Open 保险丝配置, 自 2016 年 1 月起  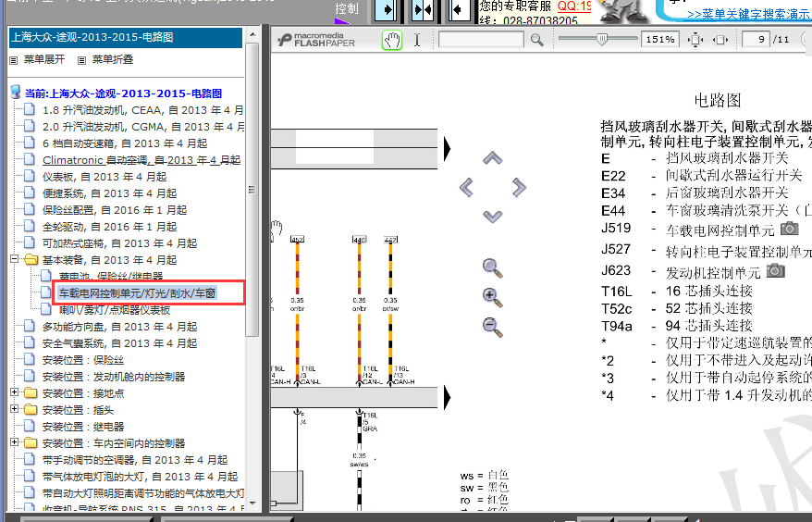(x=115, y=209)
